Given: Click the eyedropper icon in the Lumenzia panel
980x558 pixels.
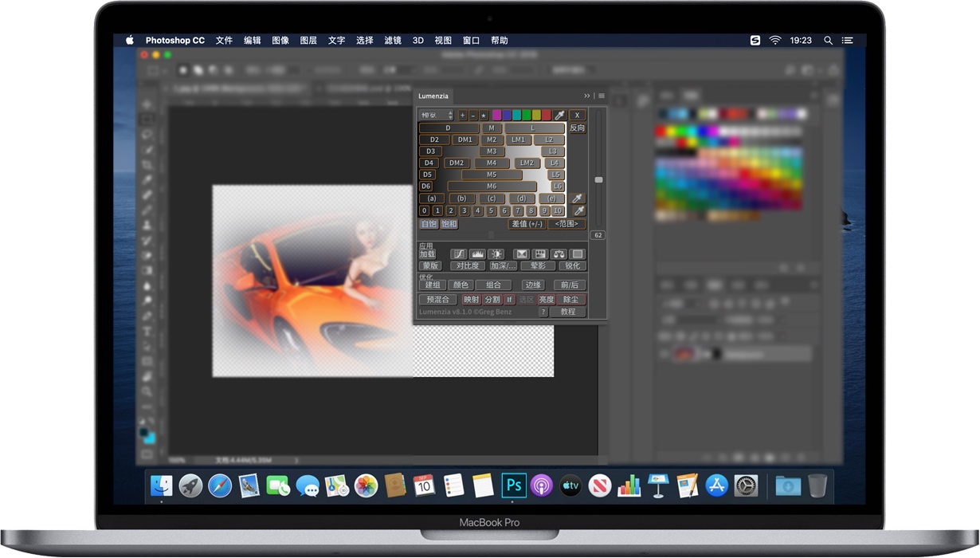Looking at the screenshot, I should coord(558,115).
